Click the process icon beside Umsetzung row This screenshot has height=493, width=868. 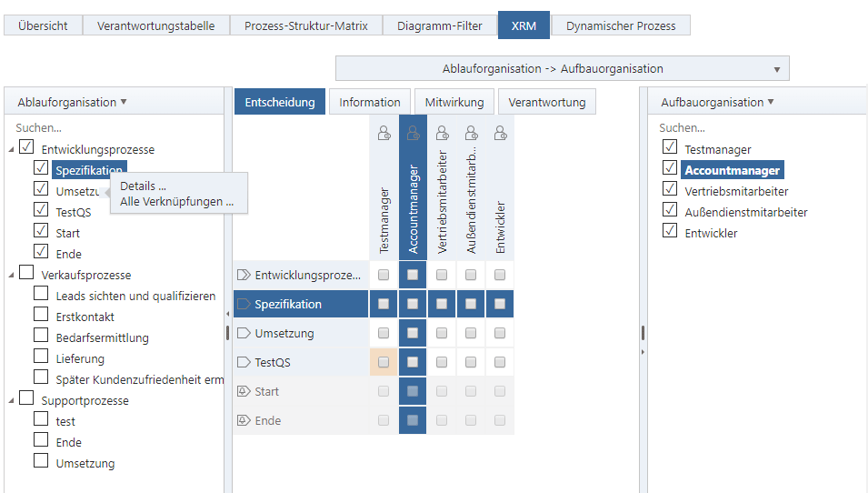[x=243, y=334]
